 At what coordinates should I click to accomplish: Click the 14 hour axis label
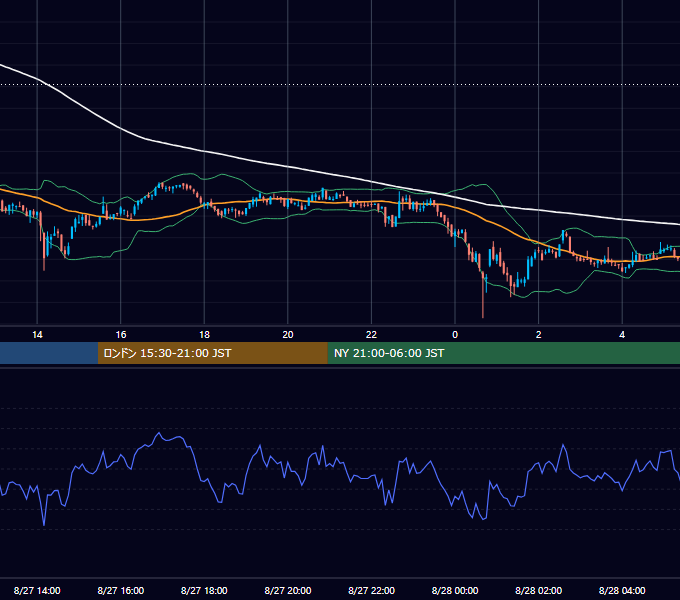click(37, 335)
